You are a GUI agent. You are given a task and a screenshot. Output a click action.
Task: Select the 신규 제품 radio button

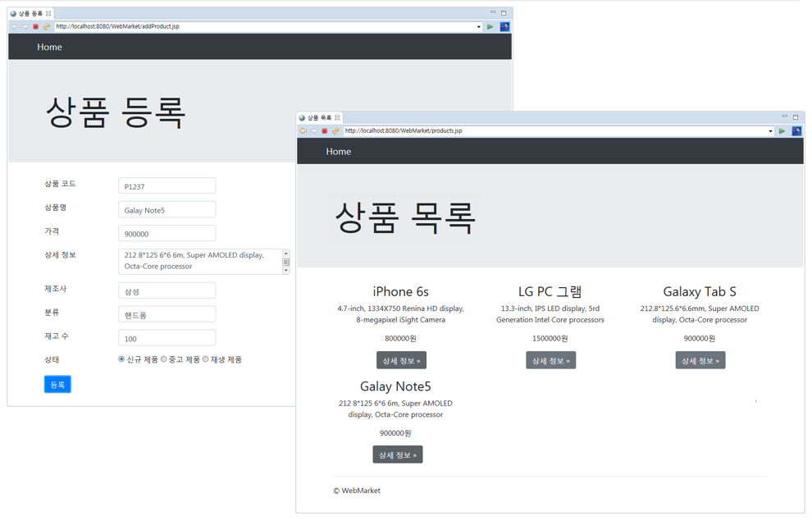[x=121, y=359]
